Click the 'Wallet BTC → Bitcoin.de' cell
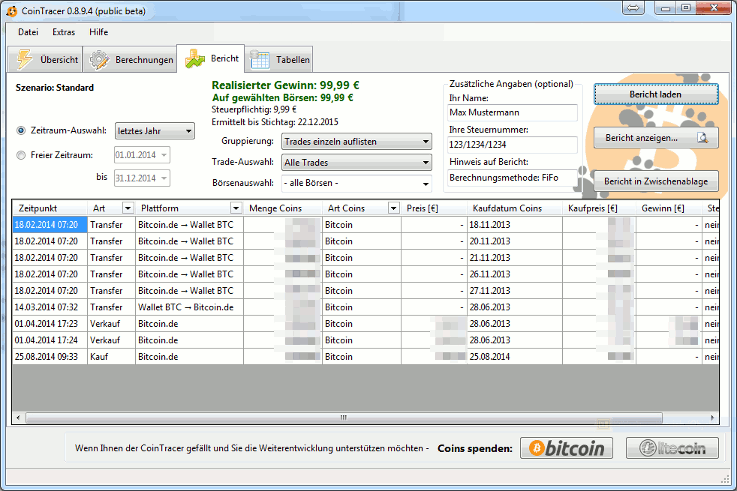The image size is (737, 491). click(x=189, y=307)
